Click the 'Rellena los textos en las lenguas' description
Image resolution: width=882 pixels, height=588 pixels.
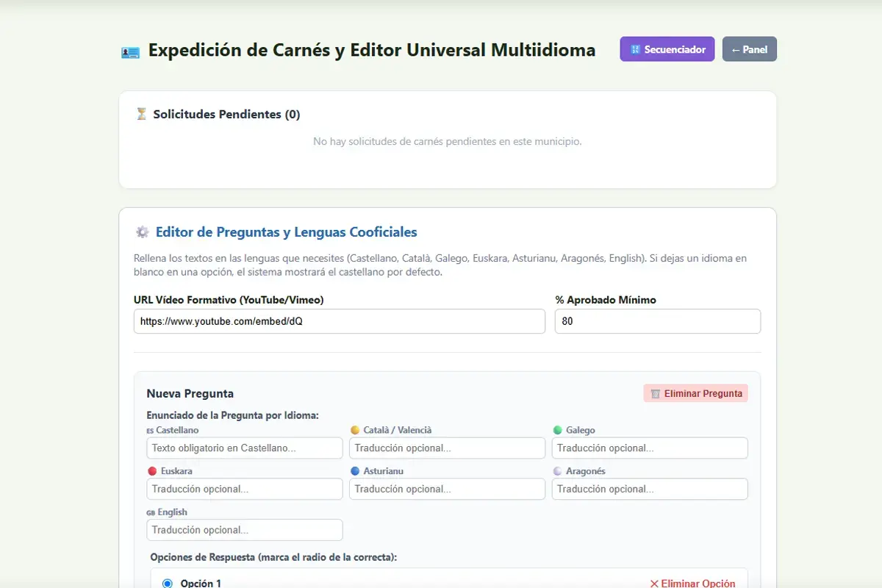tap(440, 265)
